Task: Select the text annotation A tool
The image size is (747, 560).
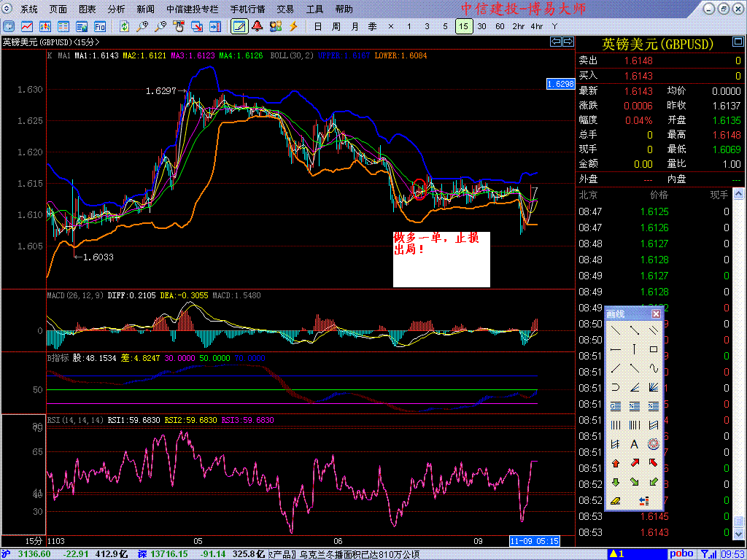Action: 634,444
